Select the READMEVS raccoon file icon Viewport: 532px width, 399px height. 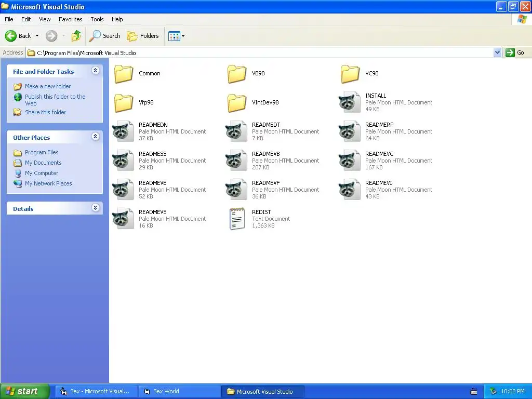tap(123, 219)
